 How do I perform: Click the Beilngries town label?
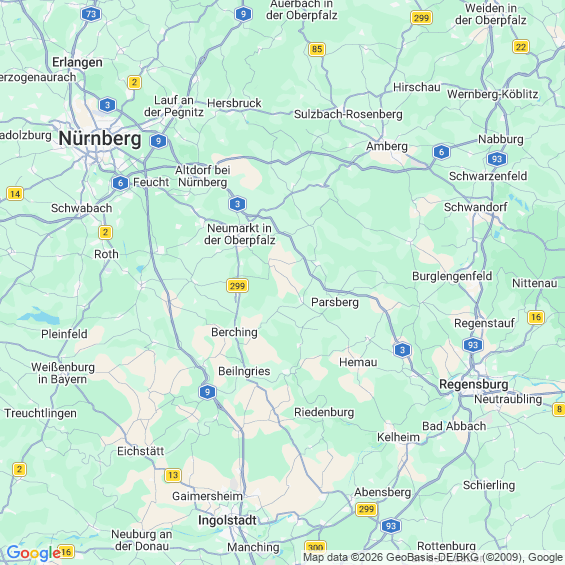coord(244,372)
